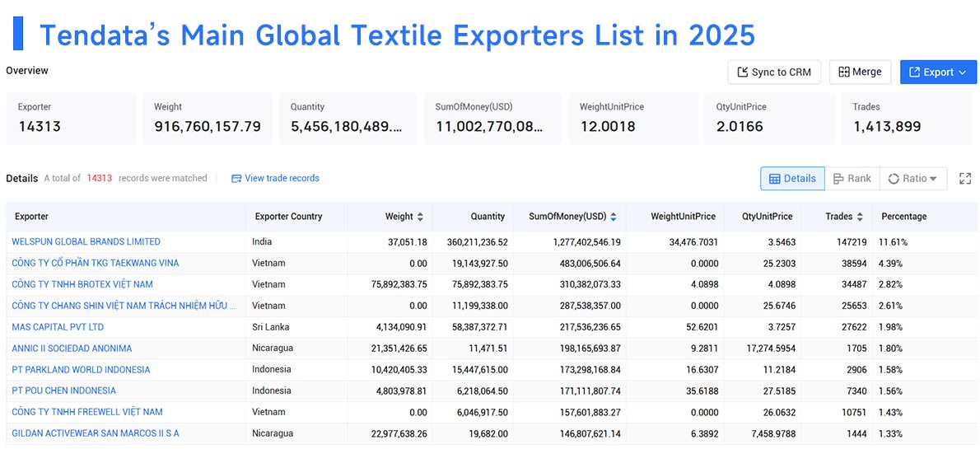980x449 pixels.
Task: Open PT PARKLAND WORLD INDONESIA exporter
Action: point(82,369)
